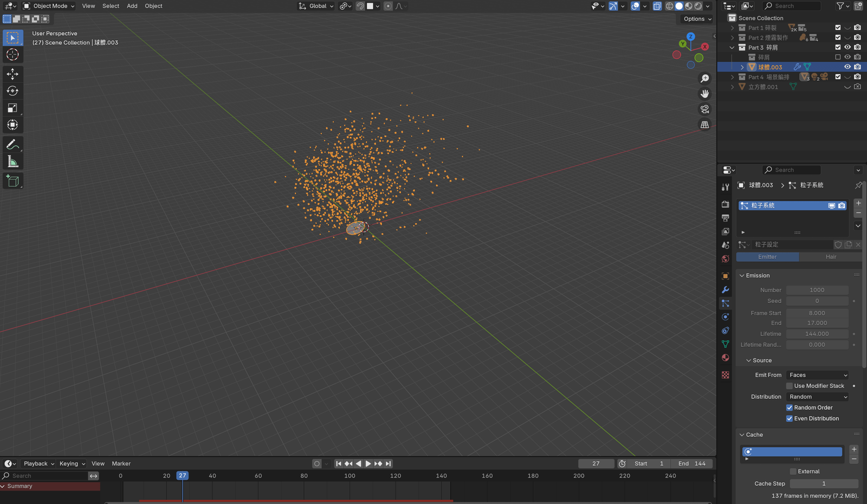Open the Object Data properties tab
Screen dimensions: 867x504
[726, 344]
